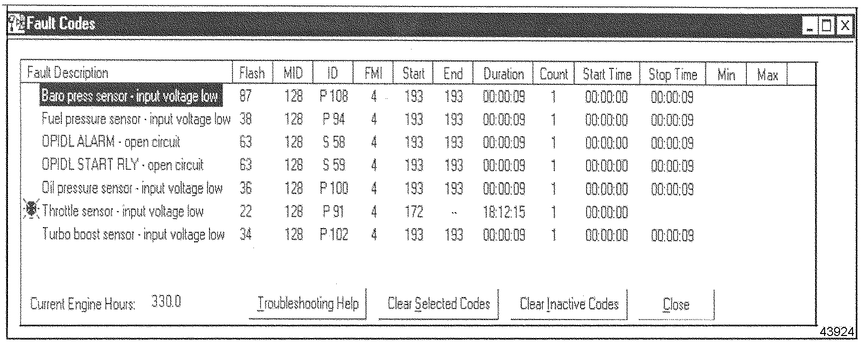
Task: Open Troubleshooting Help
Action: [308, 304]
